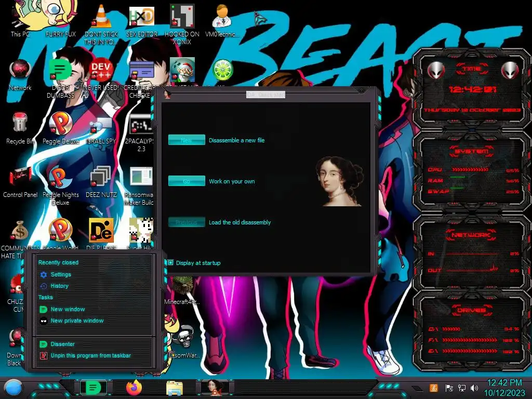This screenshot has height=399, width=532.
Task: Launch Dissenter from the jump list
Action: point(62,344)
